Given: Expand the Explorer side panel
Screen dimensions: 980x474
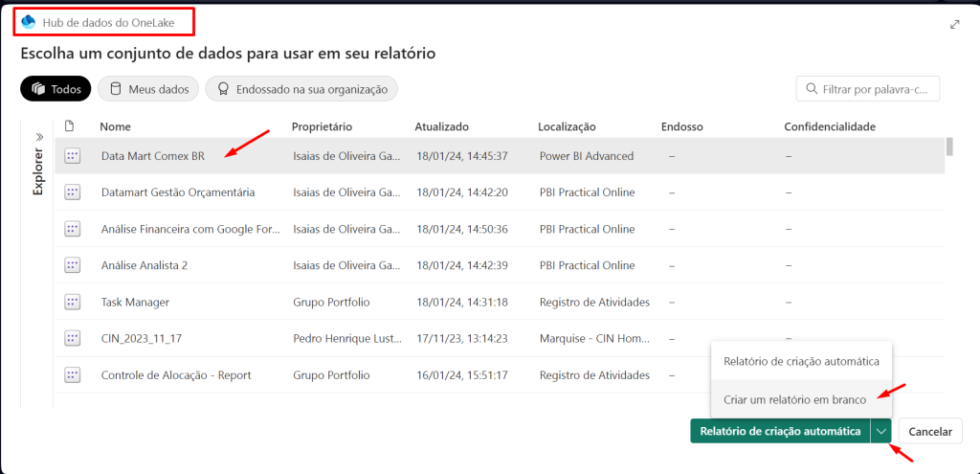Looking at the screenshot, I should pos(39,137).
